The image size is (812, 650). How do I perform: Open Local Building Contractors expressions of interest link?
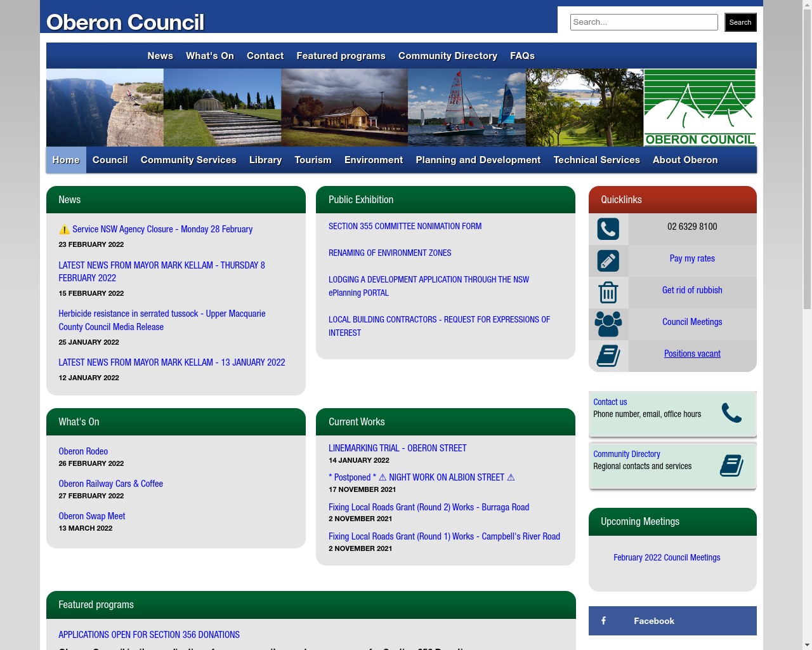coord(439,326)
